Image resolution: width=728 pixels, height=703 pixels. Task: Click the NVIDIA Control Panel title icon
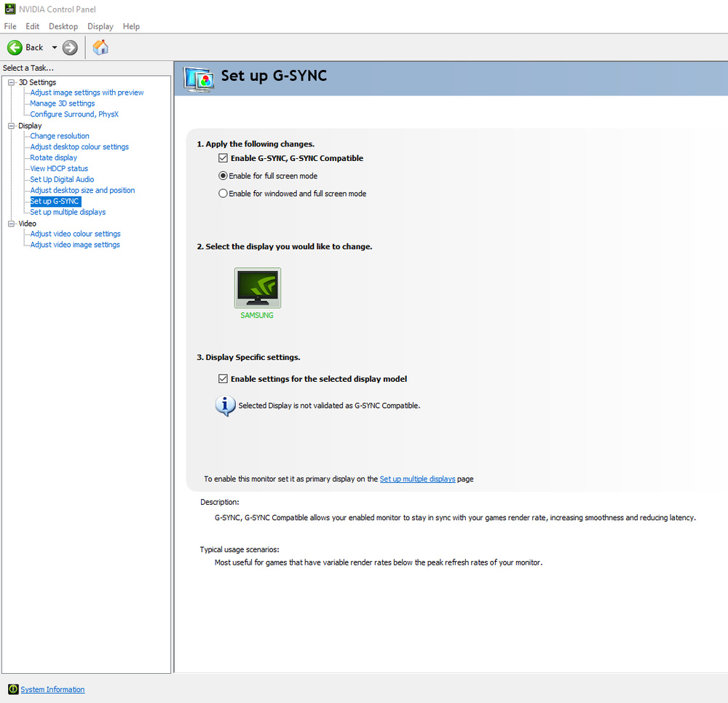pos(9,9)
